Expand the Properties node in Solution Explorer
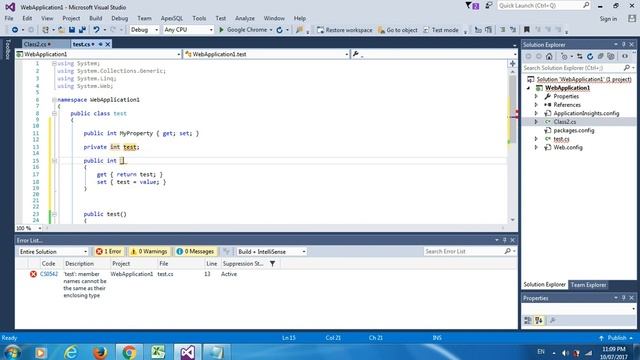Screen dimensions: 640x360 click(x=536, y=96)
